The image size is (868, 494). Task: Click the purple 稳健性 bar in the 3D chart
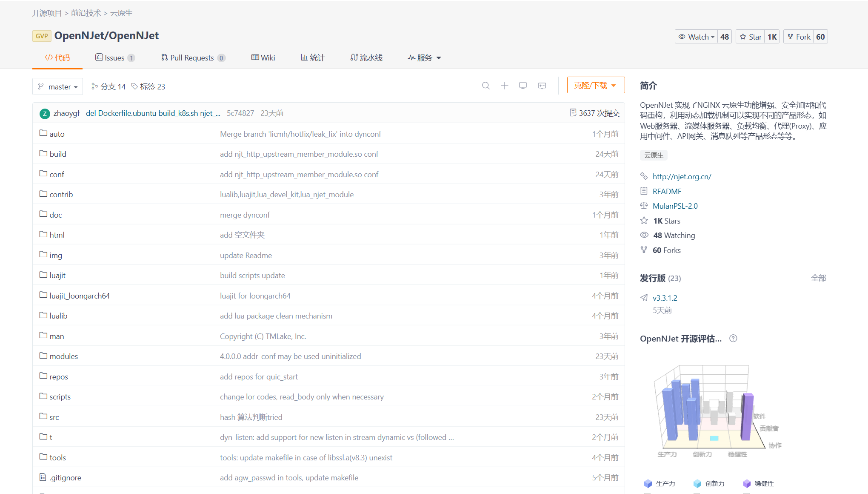click(747, 417)
